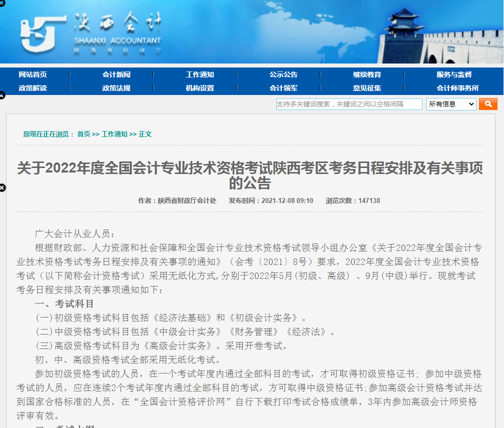
Task: Focus the keyword search input box
Action: tap(349, 104)
